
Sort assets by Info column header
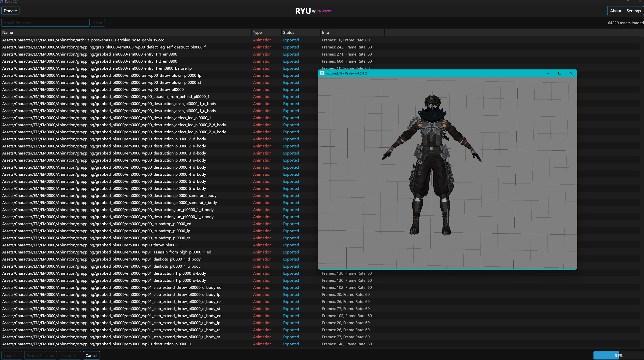(x=325, y=32)
